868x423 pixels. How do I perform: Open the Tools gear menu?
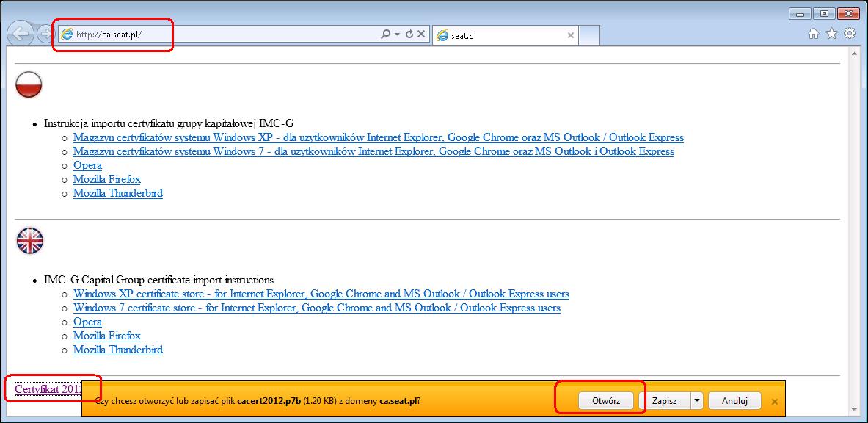coord(850,33)
